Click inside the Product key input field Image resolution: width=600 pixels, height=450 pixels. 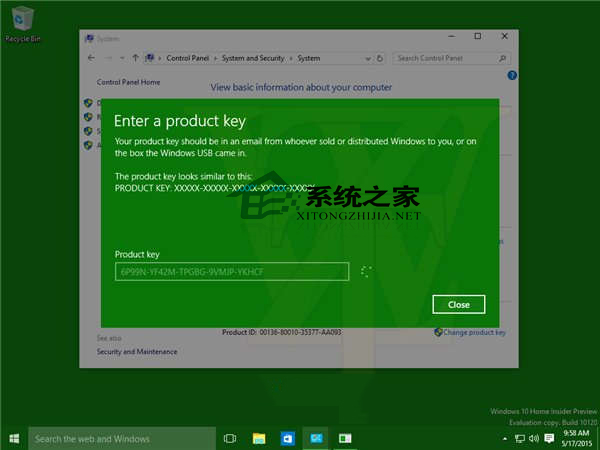232,272
